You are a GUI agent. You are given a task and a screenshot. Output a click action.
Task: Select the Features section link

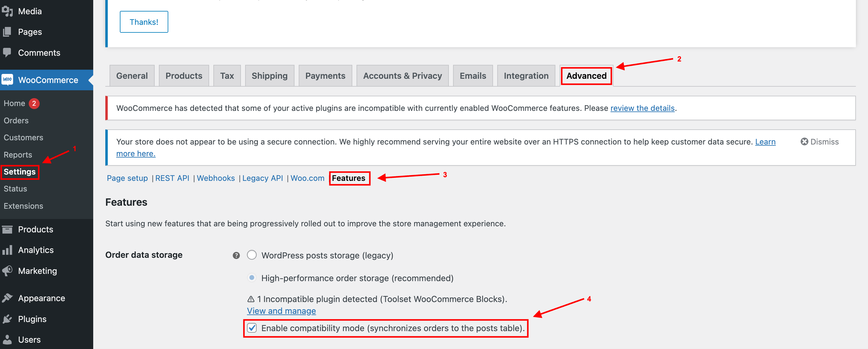[348, 178]
